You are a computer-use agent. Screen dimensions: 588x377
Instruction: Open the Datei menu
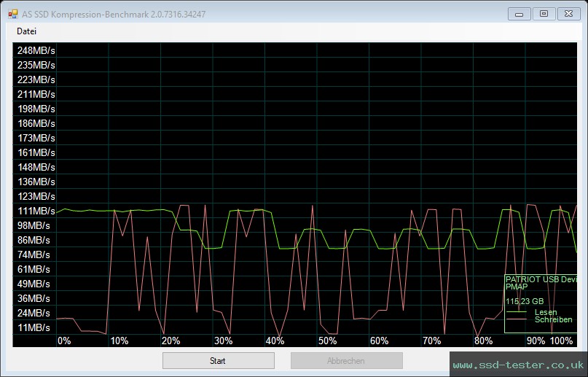click(27, 31)
